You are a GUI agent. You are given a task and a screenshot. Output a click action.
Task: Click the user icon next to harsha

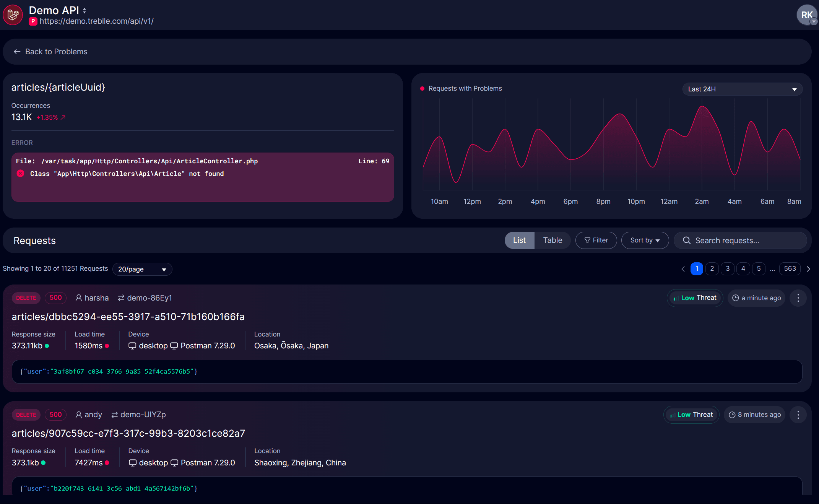tap(78, 298)
